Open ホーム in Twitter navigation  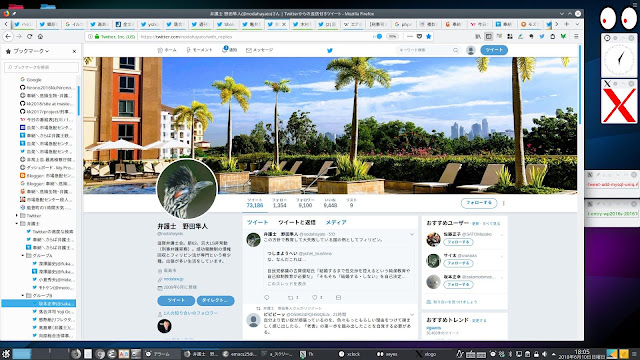tap(167, 50)
